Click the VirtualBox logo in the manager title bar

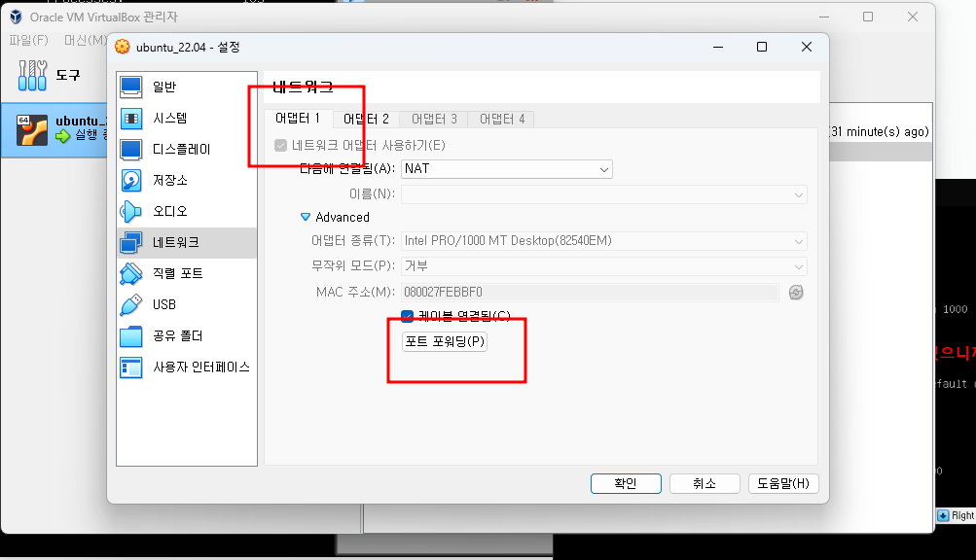(x=17, y=17)
